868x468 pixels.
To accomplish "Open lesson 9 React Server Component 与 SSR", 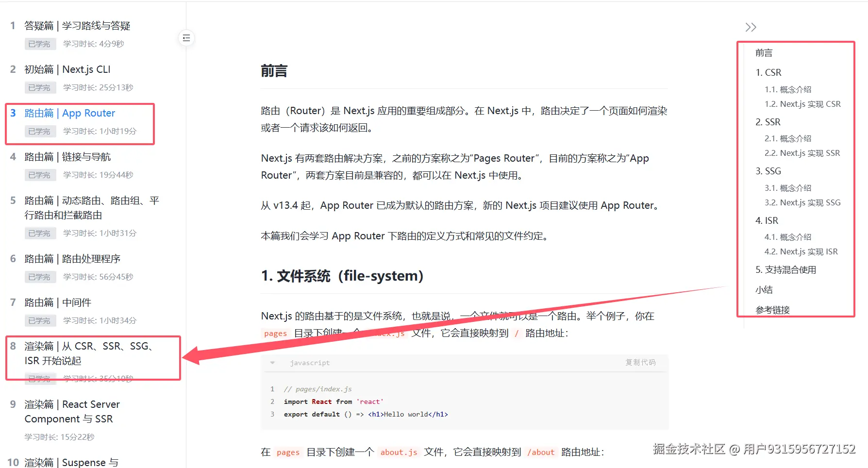I will tap(71, 411).
